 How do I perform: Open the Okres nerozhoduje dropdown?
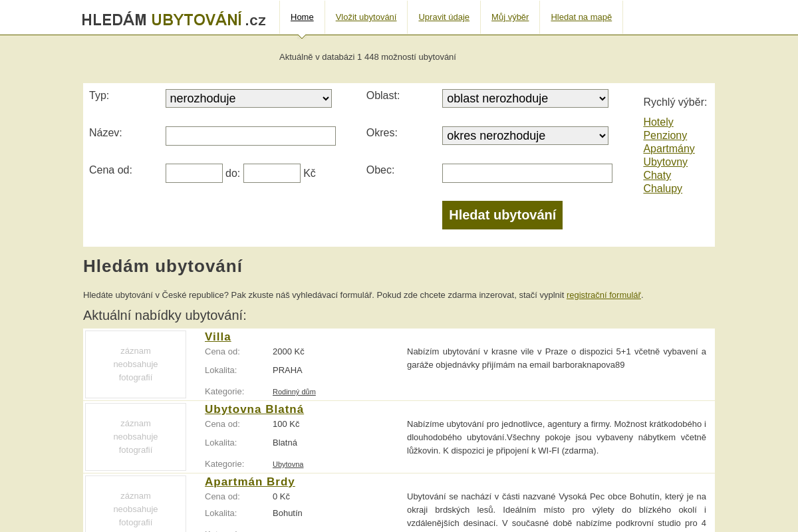coord(525,135)
